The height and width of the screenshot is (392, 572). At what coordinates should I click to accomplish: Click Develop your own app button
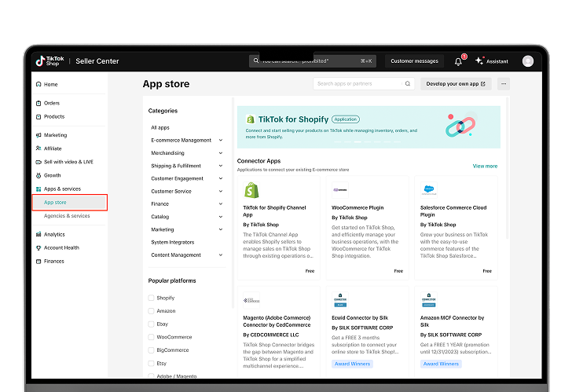[456, 83]
